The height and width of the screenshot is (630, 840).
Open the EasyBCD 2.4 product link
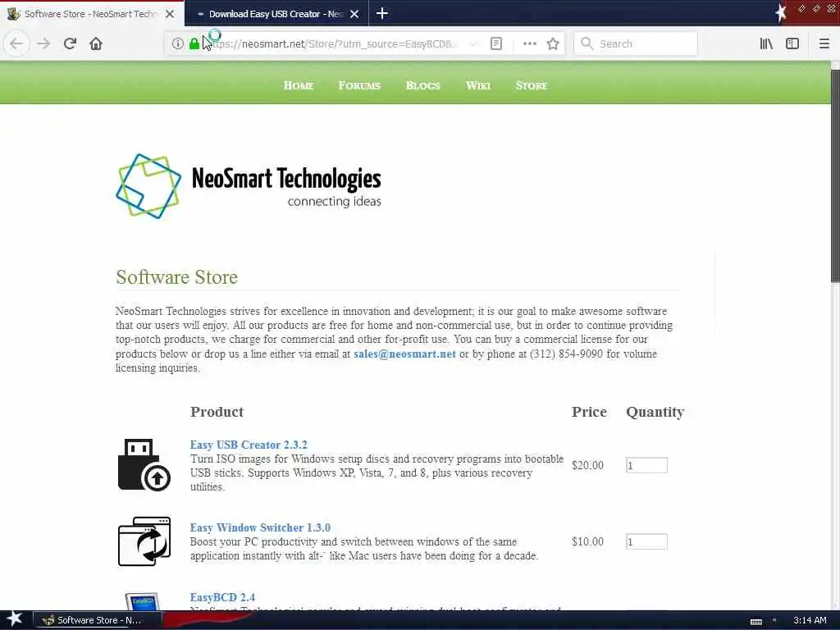click(x=222, y=597)
